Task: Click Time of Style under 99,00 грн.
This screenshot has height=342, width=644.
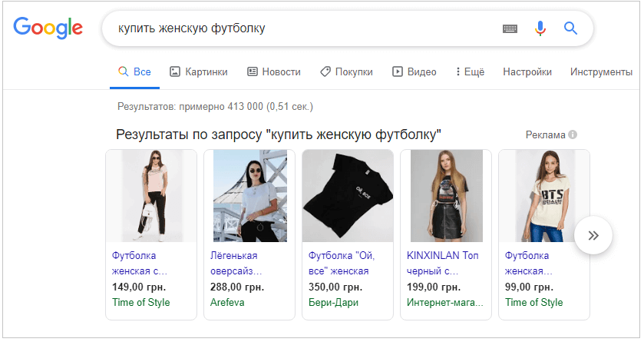Action: pos(534,303)
